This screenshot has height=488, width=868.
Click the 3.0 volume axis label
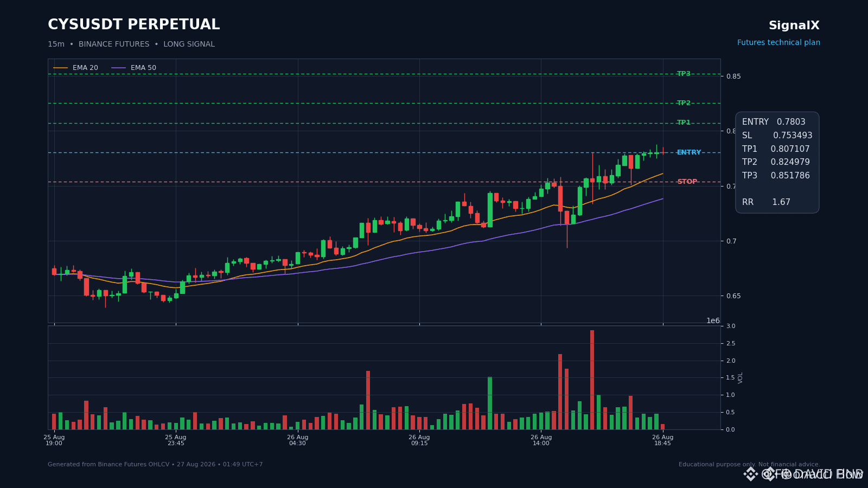click(x=731, y=326)
